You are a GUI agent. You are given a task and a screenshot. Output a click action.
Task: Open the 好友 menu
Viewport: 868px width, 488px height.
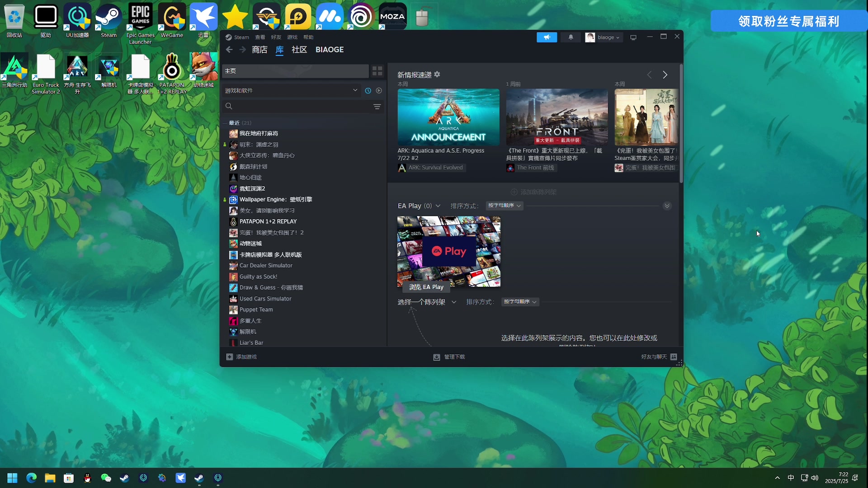[x=276, y=38]
